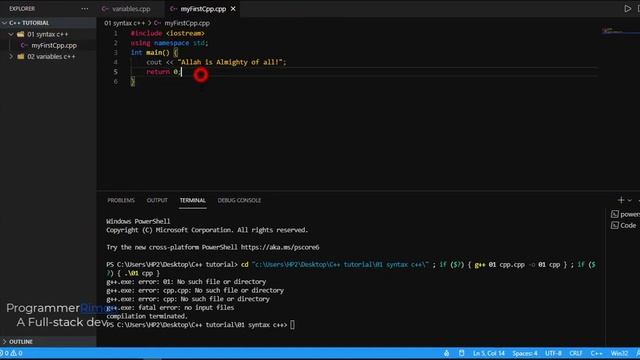Open Explorer more actions ellipsis
The width and height of the screenshot is (640, 360).
pos(84,9)
